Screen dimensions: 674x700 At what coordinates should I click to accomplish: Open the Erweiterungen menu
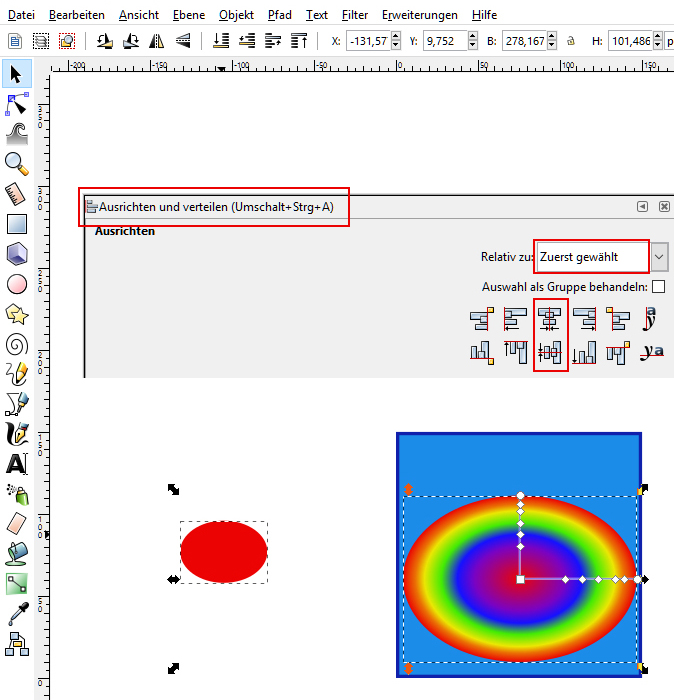pos(419,15)
